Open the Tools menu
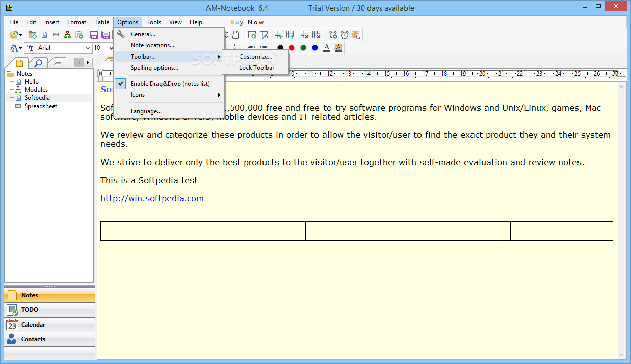Image resolution: width=631 pixels, height=364 pixels. [154, 22]
